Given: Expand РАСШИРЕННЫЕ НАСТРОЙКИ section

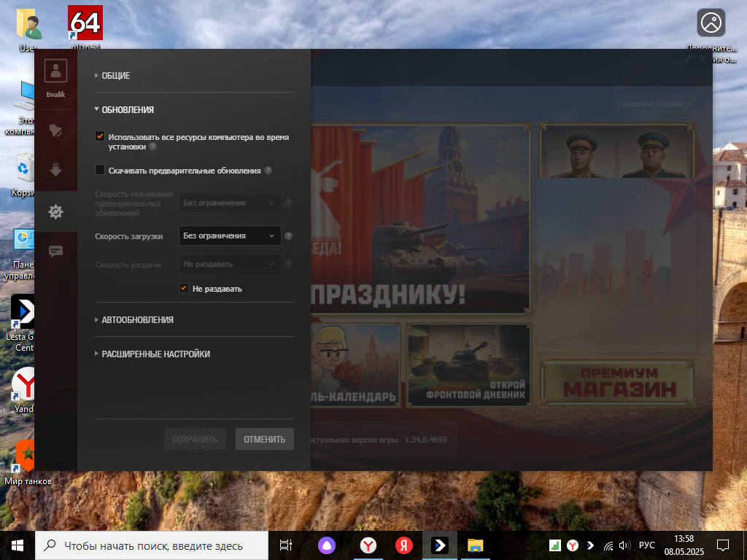Looking at the screenshot, I should [152, 354].
